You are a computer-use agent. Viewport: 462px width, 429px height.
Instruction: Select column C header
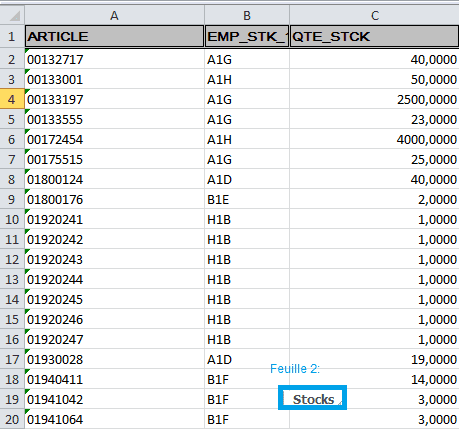375,15
